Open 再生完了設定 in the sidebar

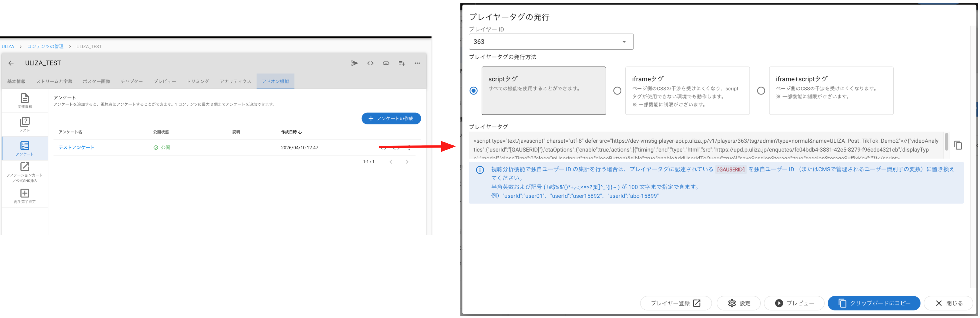tap(25, 196)
